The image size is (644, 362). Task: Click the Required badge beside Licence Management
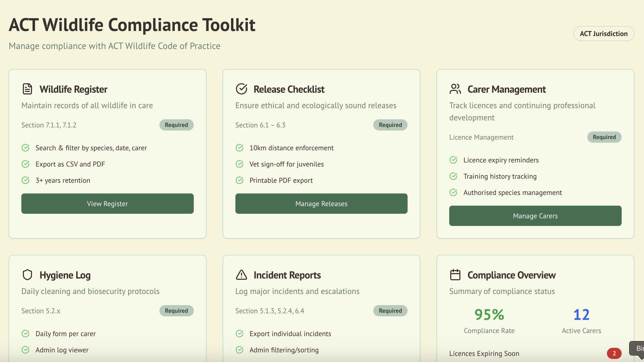[x=604, y=137]
